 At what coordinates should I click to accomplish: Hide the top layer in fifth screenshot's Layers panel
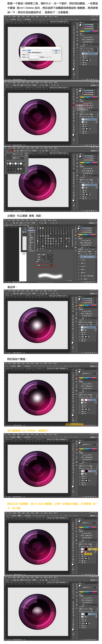coord(79,327)
